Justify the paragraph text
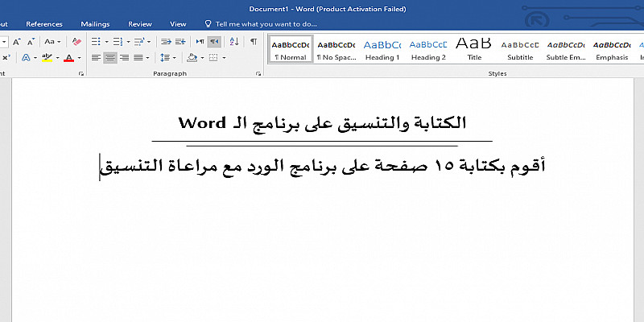 click(x=138, y=58)
